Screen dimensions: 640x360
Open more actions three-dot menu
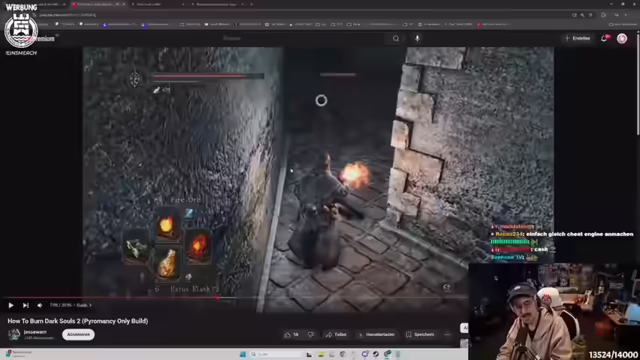[x=447, y=335]
